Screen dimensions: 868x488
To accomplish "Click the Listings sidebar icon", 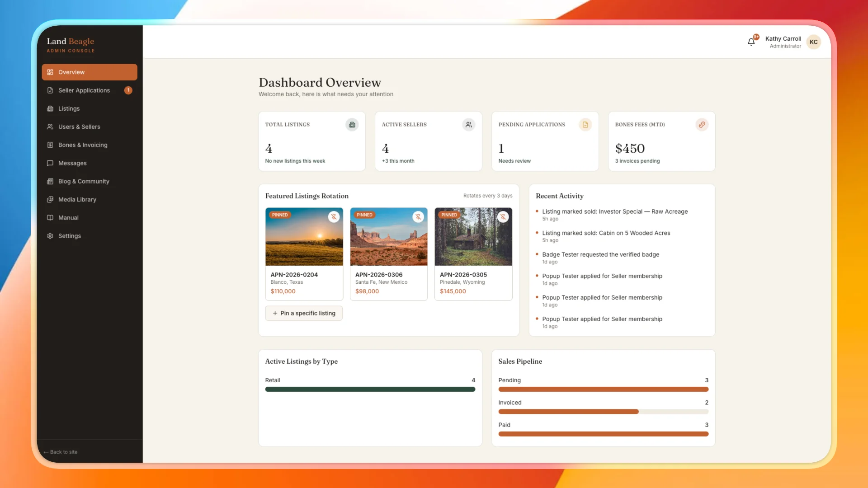I will pos(50,108).
